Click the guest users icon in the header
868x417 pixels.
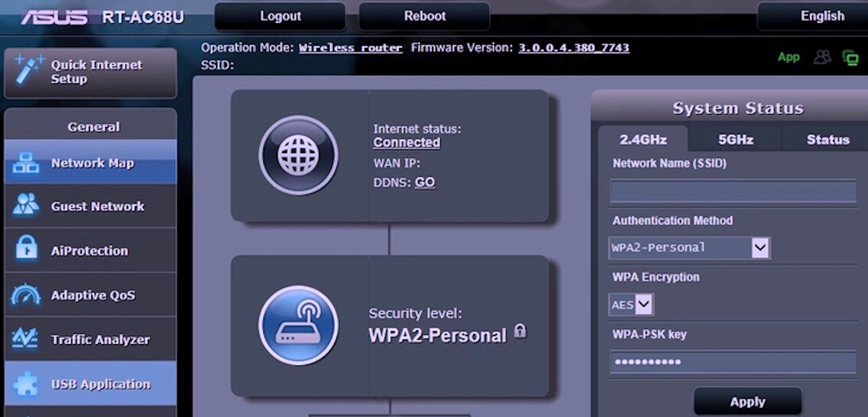coord(822,57)
